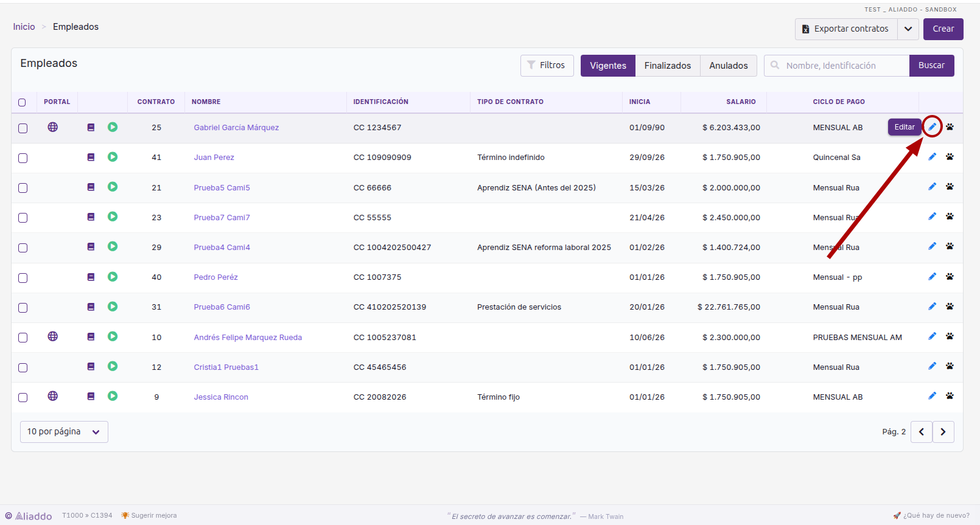Screen dimensions: 980x525
Task: Open the Filtros button
Action: (547, 65)
